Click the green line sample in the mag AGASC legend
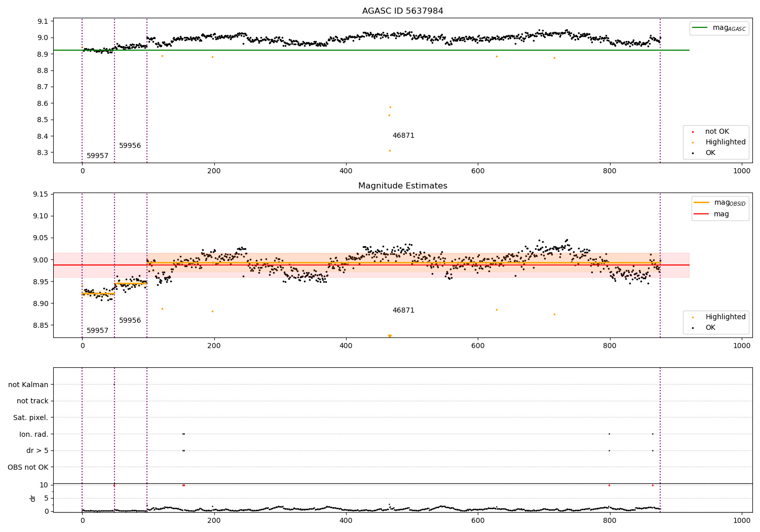Viewport: 760px width, 532px height. point(700,28)
